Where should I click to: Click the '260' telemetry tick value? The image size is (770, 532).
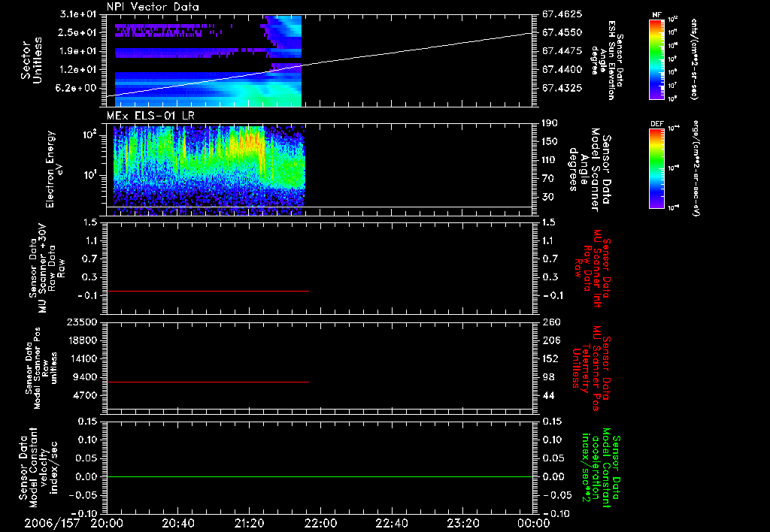[551, 322]
